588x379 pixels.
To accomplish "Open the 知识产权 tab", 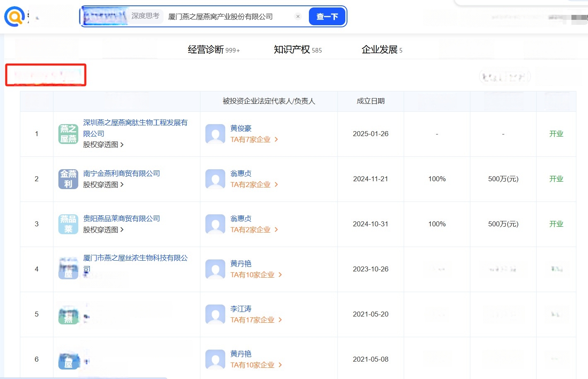I will pyautogui.click(x=298, y=50).
